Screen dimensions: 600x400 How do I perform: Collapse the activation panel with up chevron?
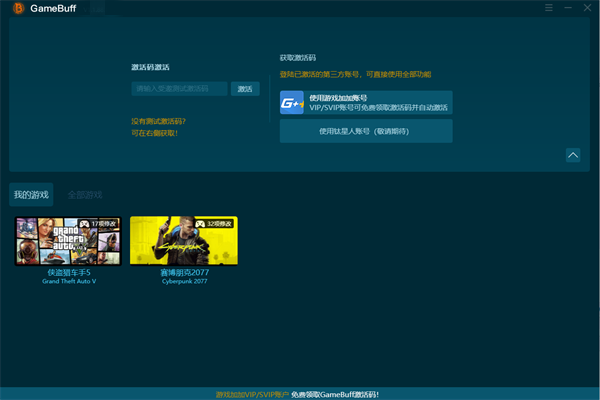573,155
